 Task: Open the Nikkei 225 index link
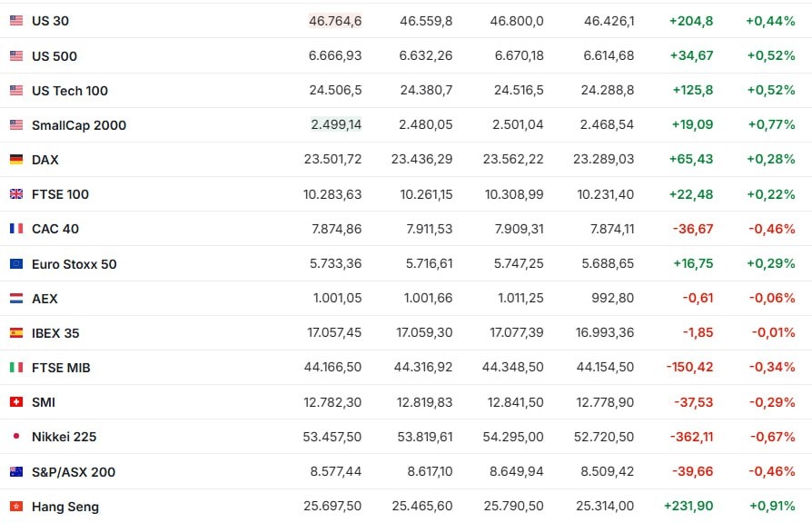point(64,437)
